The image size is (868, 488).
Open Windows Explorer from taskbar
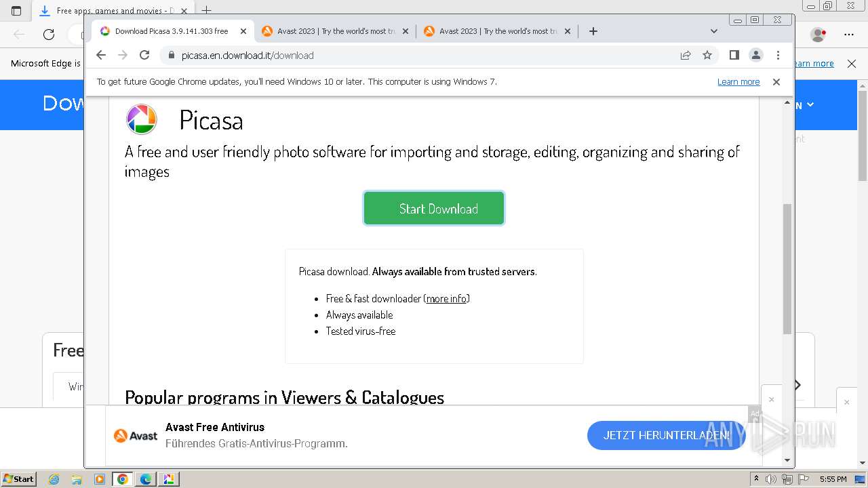coord(77,479)
